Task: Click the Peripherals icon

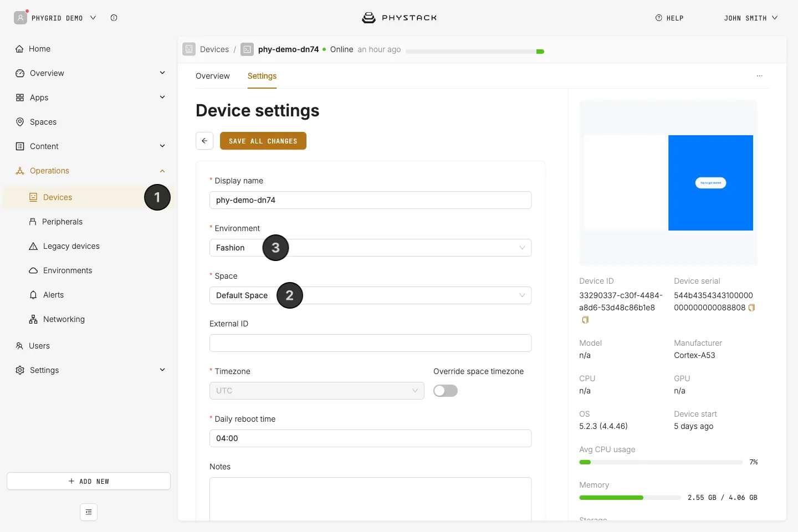Action: coord(33,222)
